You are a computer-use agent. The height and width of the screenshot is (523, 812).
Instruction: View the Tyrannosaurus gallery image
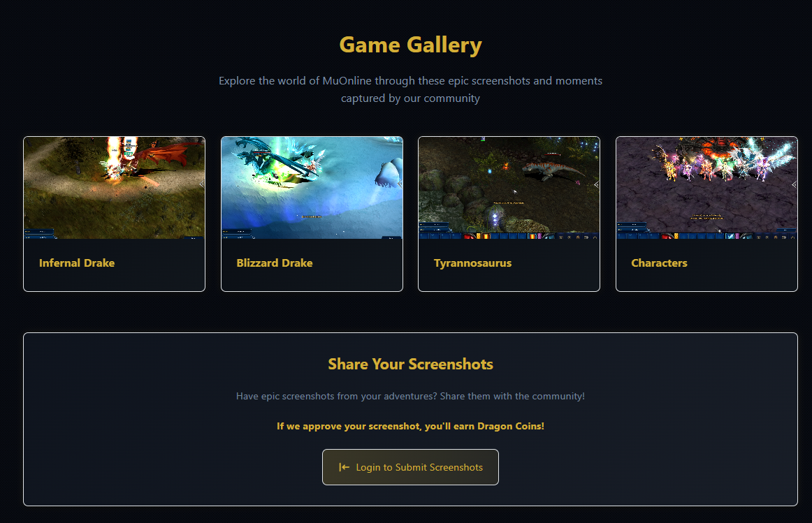coord(509,188)
